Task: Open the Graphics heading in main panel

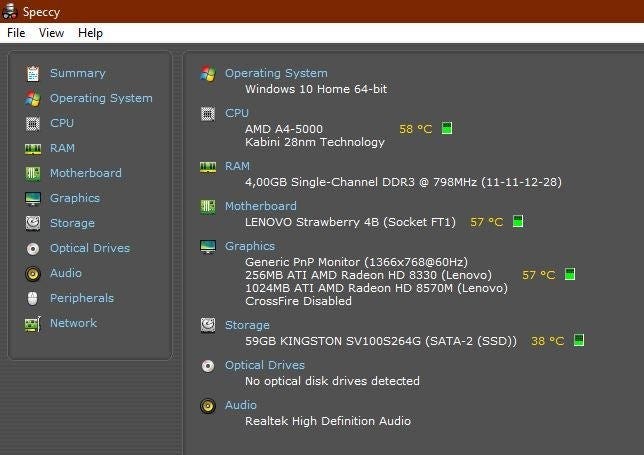Action: [250, 246]
